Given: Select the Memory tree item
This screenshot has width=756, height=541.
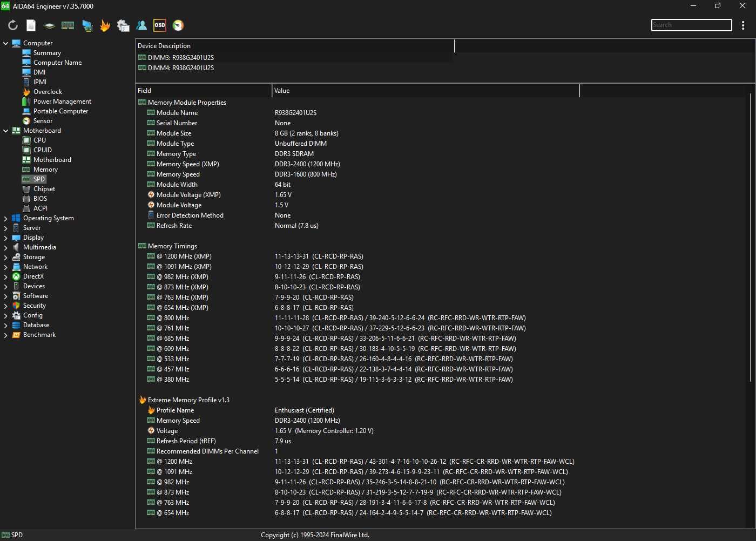Looking at the screenshot, I should point(45,170).
